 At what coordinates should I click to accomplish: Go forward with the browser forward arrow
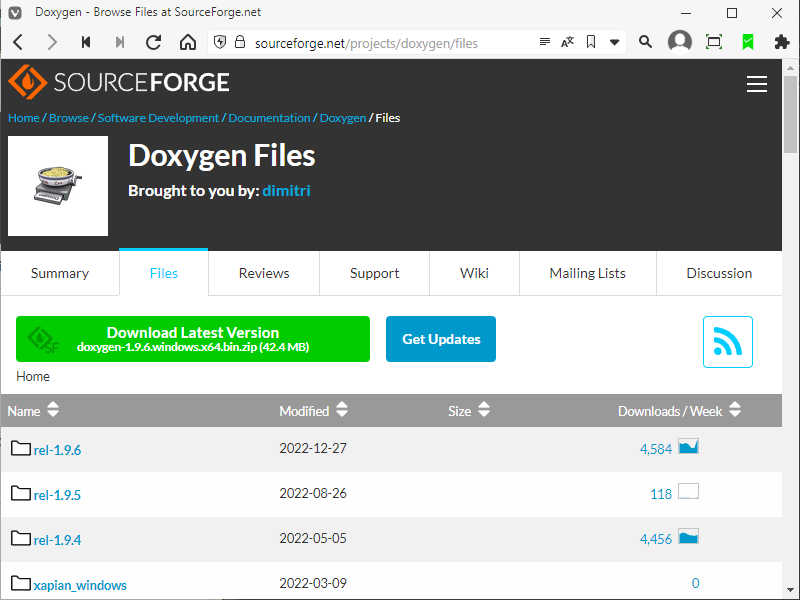pos(52,42)
